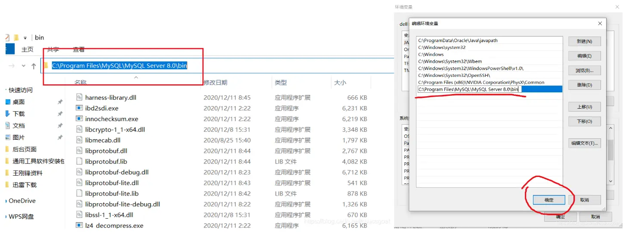The image size is (644, 247).
Task: Click the pin icon next to 桌面
Action: pos(60,102)
